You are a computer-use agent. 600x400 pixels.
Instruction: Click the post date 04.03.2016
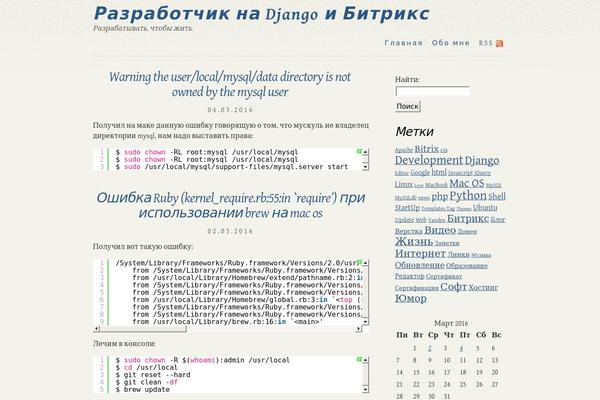[x=230, y=110]
